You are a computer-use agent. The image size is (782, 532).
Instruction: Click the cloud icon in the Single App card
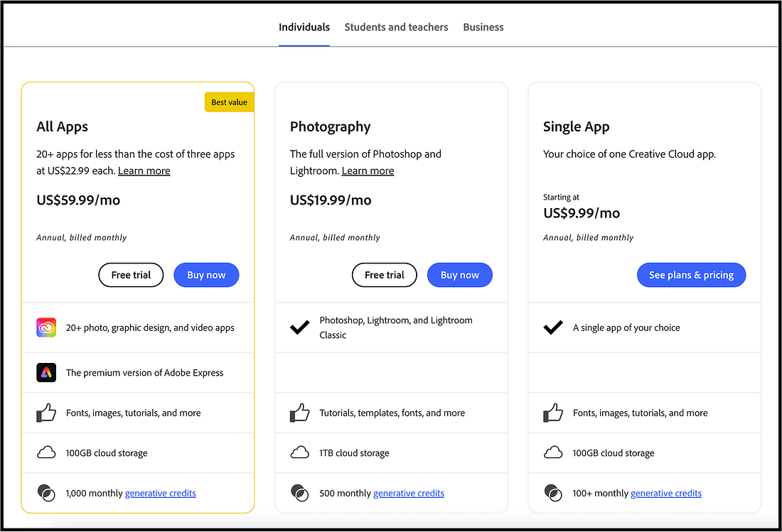(x=553, y=452)
